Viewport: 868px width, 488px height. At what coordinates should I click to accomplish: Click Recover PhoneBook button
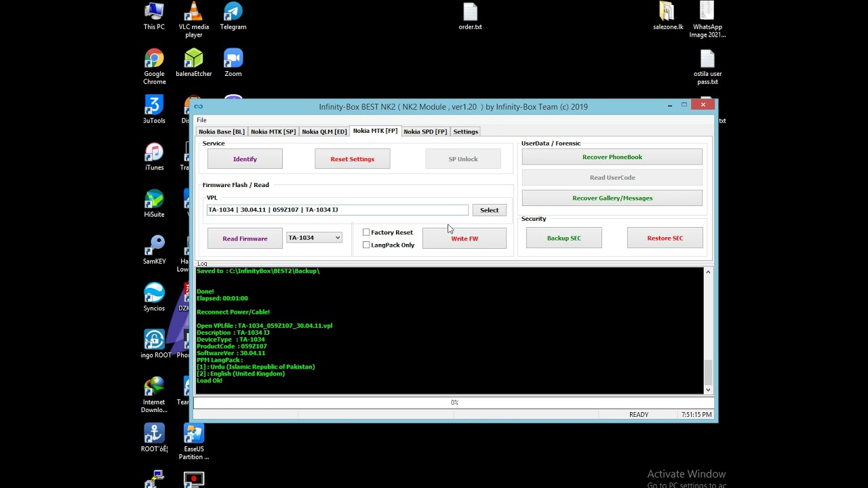[612, 157]
